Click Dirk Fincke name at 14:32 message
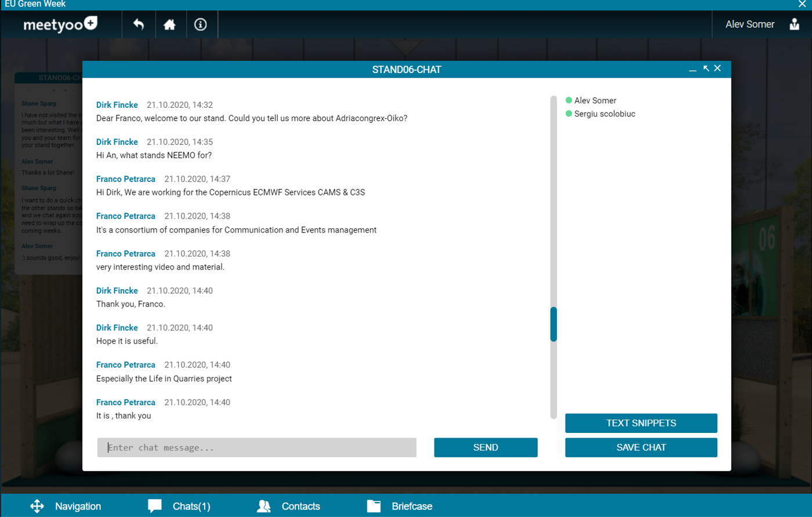812x517 pixels. pyautogui.click(x=117, y=105)
